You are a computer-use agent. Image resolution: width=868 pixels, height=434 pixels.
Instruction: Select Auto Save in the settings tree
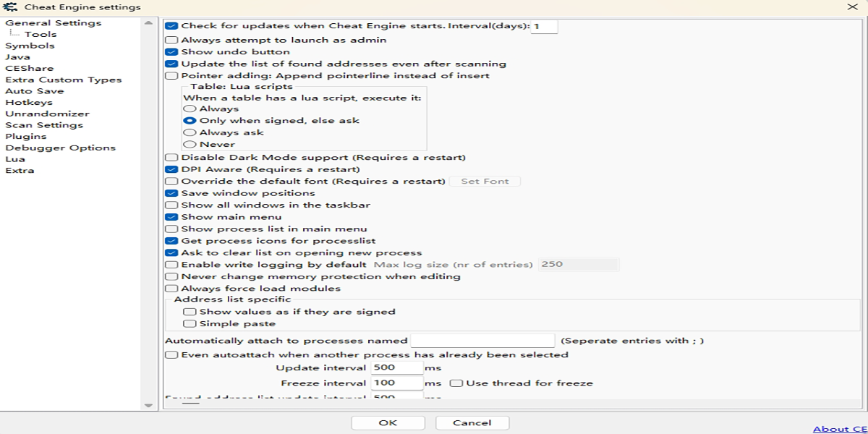tap(34, 91)
